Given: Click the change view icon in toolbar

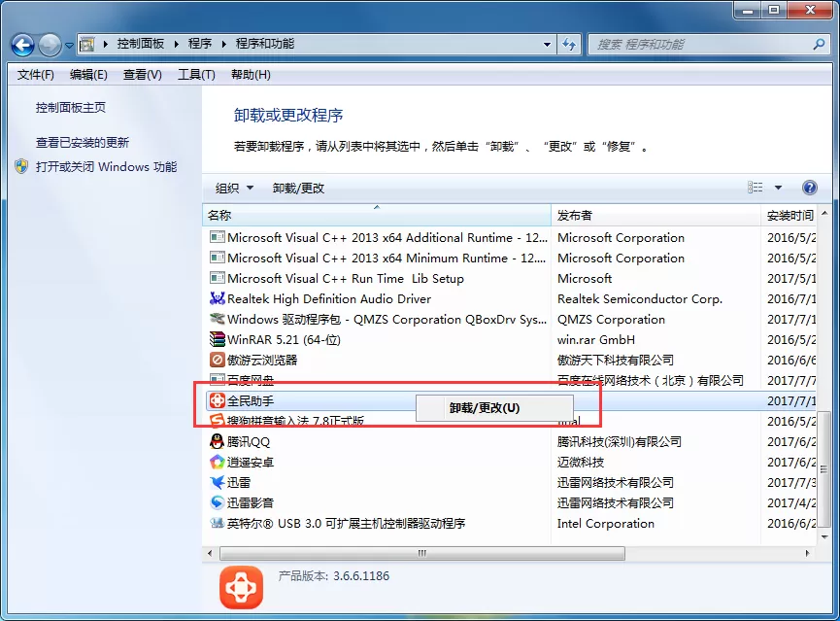Looking at the screenshot, I should coord(755,188).
